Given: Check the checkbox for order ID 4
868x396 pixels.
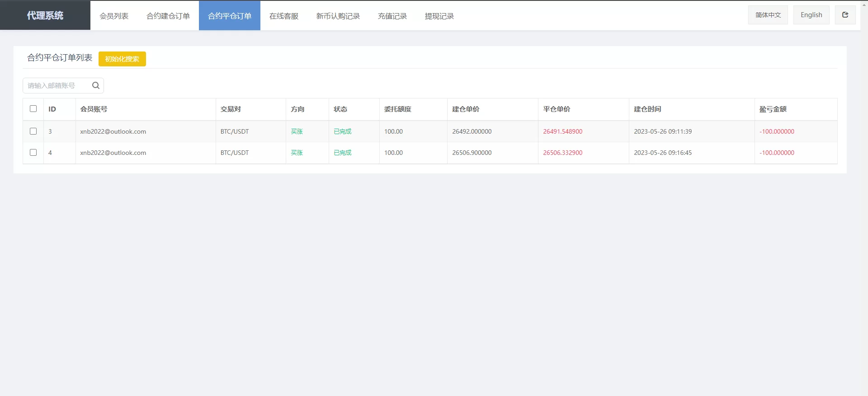Looking at the screenshot, I should [x=33, y=153].
